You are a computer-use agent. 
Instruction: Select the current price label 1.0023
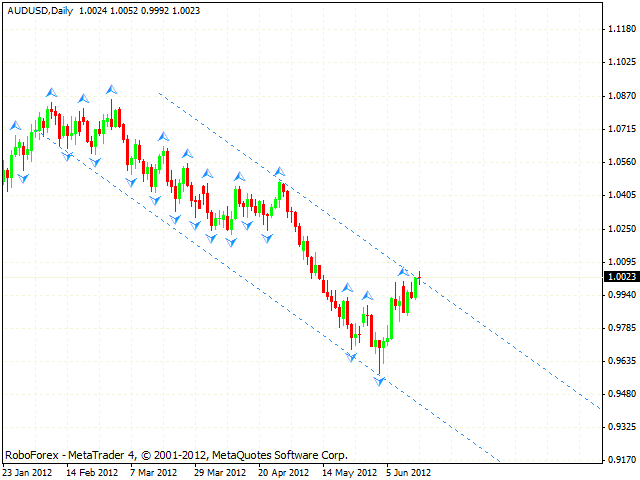click(620, 277)
